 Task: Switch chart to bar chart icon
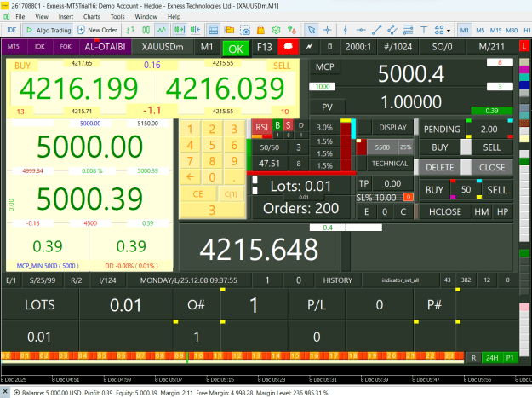pyautogui.click(x=130, y=30)
